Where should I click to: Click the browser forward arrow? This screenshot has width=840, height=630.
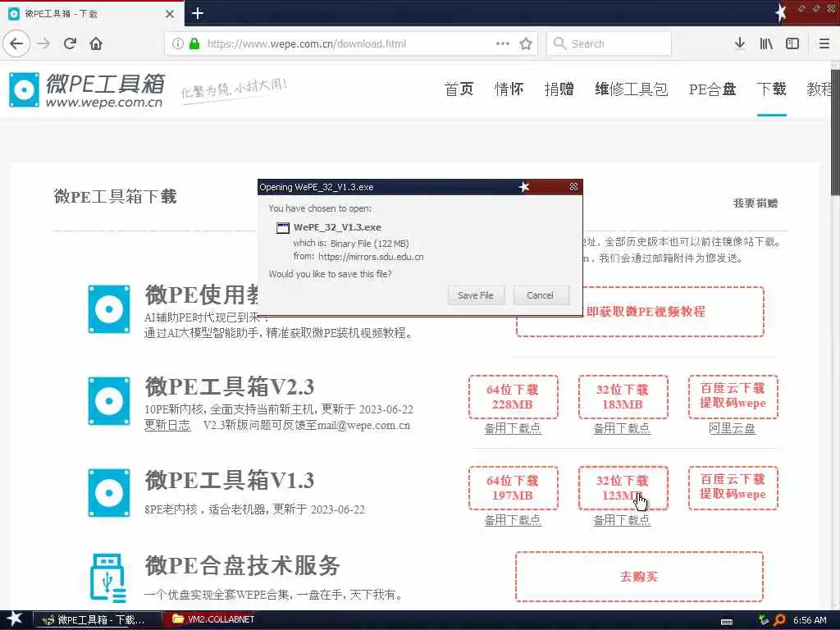point(43,43)
